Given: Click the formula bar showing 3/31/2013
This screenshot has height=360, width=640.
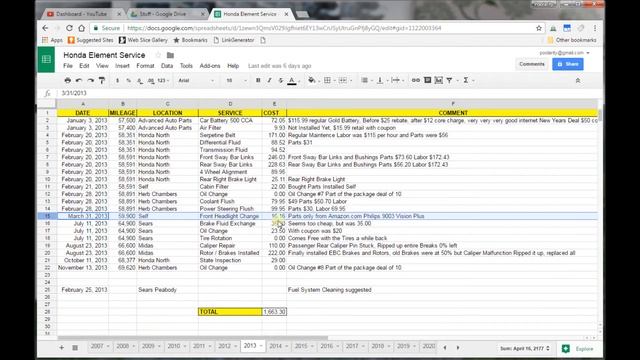Looking at the screenshot, I should coord(327,93).
